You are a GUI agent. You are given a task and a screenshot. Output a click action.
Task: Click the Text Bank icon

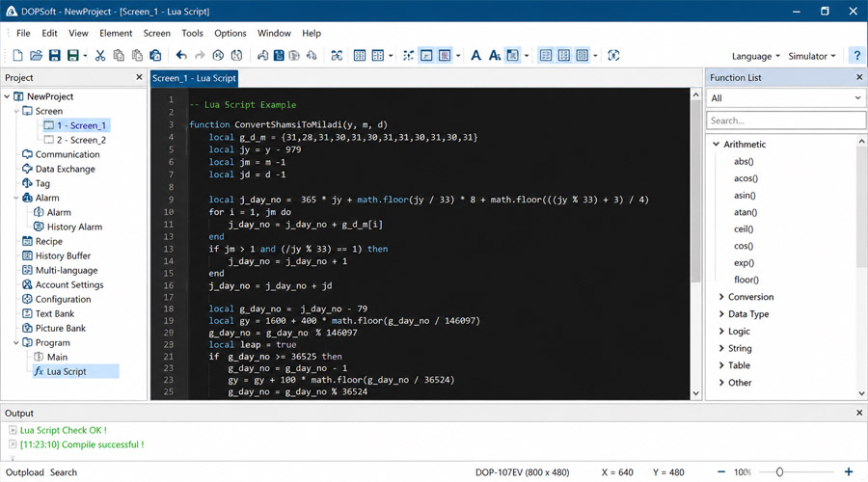click(x=27, y=313)
